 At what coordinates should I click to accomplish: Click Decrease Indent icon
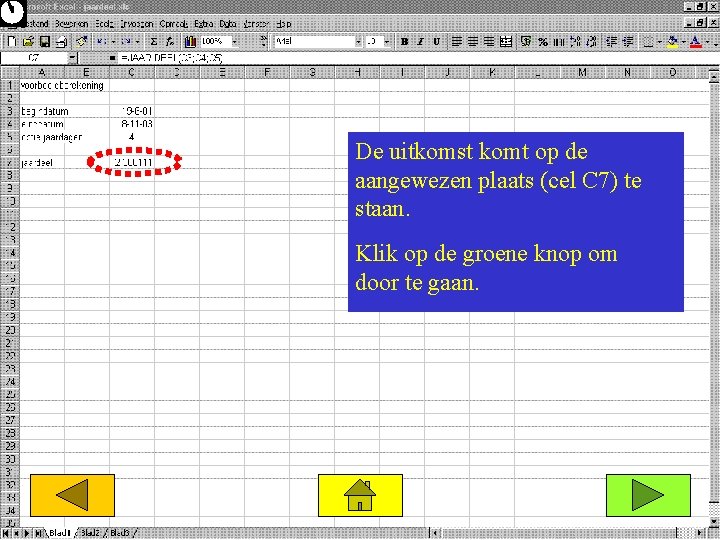point(612,42)
